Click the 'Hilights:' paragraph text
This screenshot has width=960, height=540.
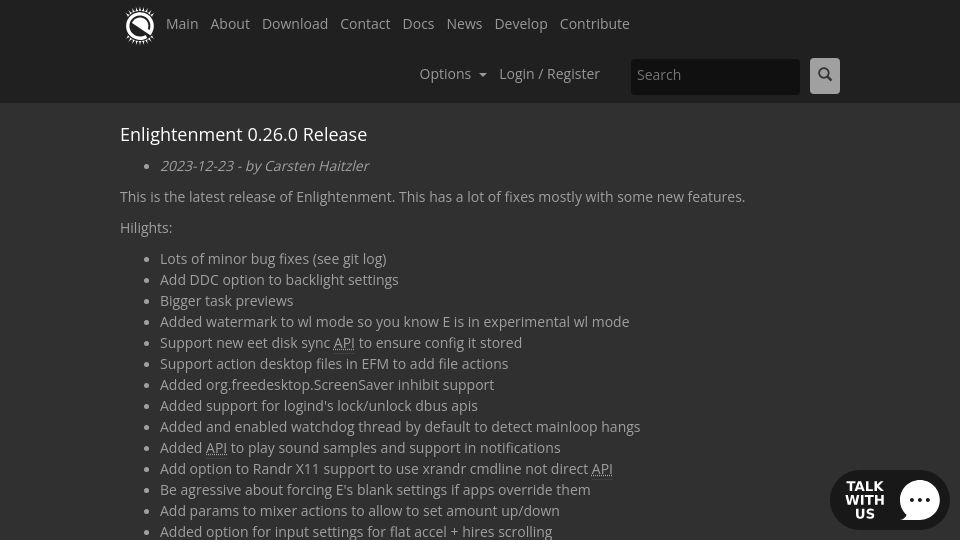point(146,228)
